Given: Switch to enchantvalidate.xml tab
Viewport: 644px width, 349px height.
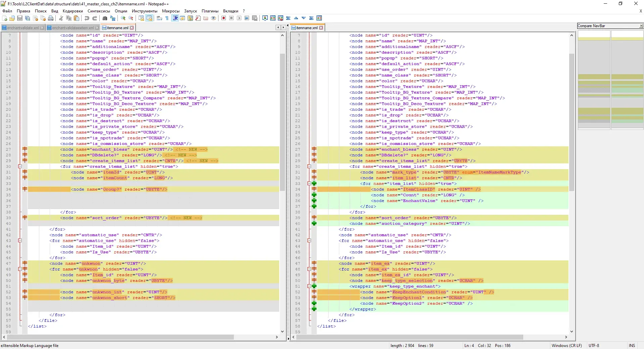Looking at the screenshot, I should click(23, 28).
